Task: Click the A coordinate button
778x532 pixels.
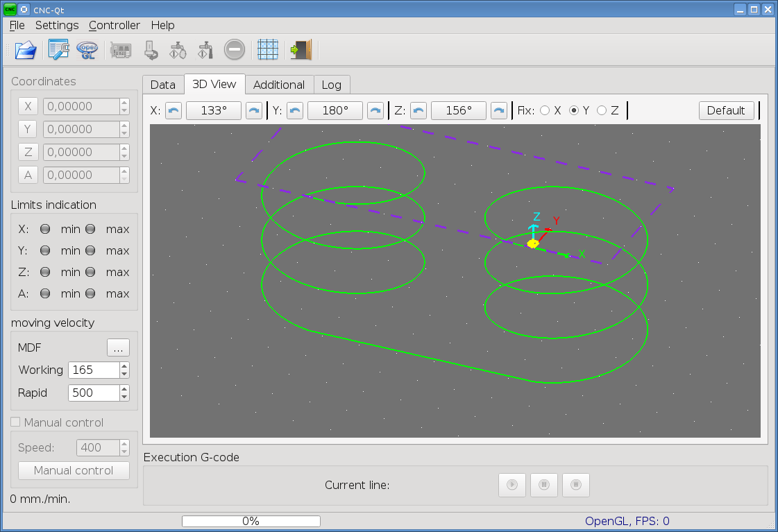Action: (28, 175)
